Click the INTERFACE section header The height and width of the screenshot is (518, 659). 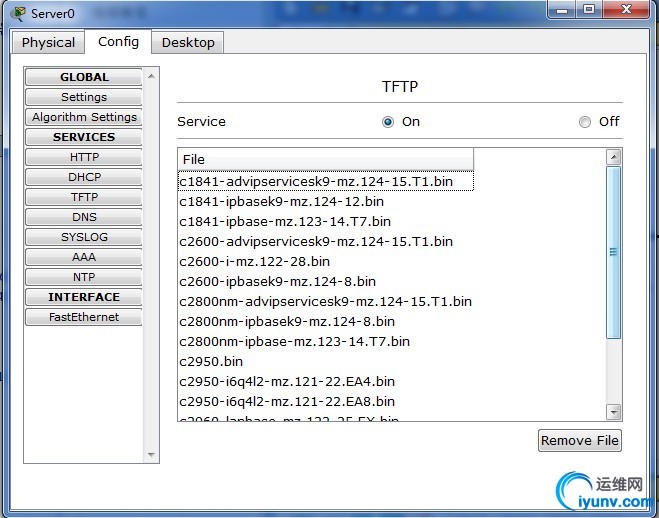pos(84,297)
